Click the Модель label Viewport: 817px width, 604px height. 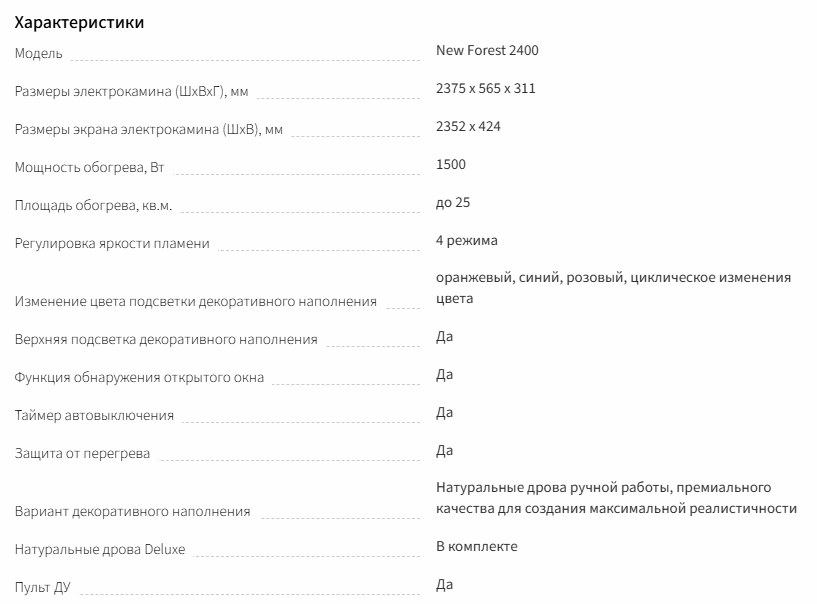[39, 52]
